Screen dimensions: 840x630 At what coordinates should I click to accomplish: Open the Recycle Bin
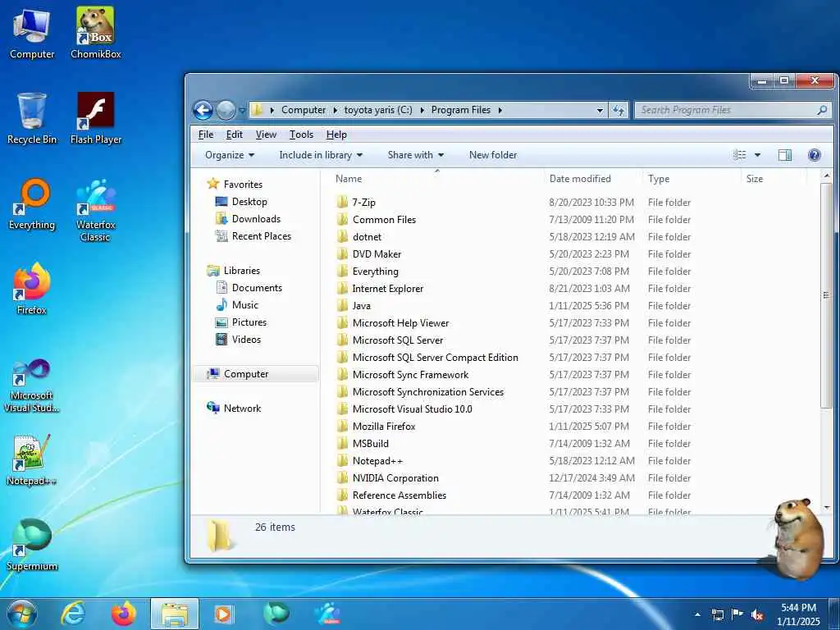[x=32, y=119]
